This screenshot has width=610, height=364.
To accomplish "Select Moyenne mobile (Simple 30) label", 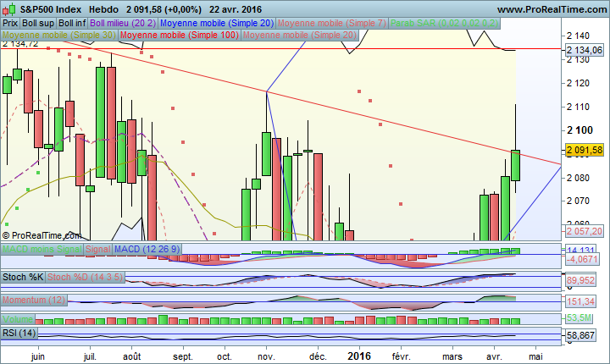I will pos(58,35).
